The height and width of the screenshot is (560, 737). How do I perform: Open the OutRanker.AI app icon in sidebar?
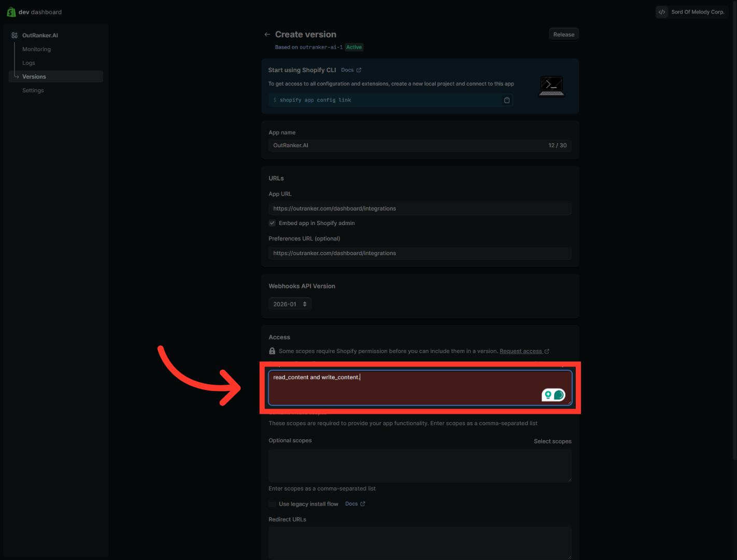[x=15, y=35]
